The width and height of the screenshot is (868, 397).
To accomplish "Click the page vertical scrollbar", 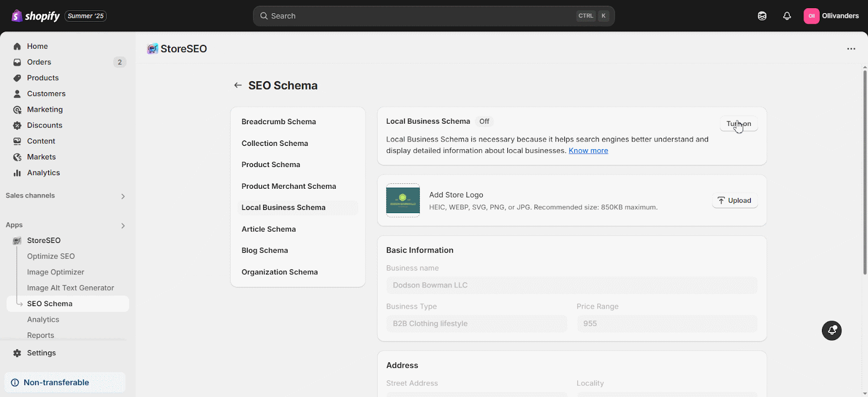I will point(865,172).
